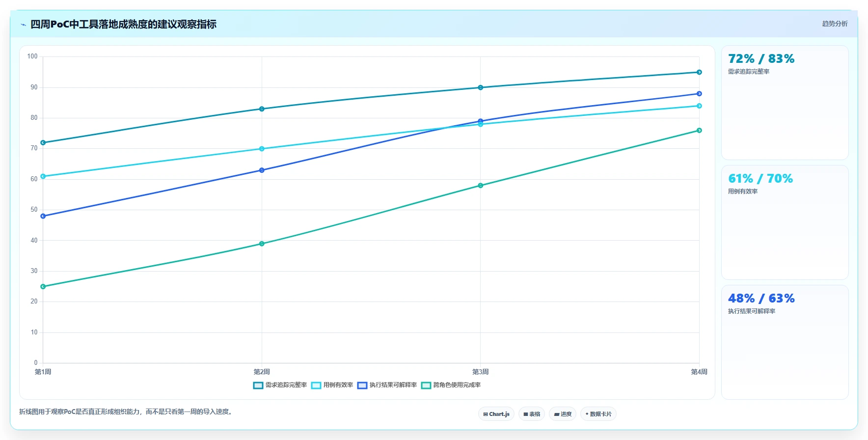This screenshot has width=868, height=440.
Task: Open the 数据卡片 tag
Action: pyautogui.click(x=598, y=414)
